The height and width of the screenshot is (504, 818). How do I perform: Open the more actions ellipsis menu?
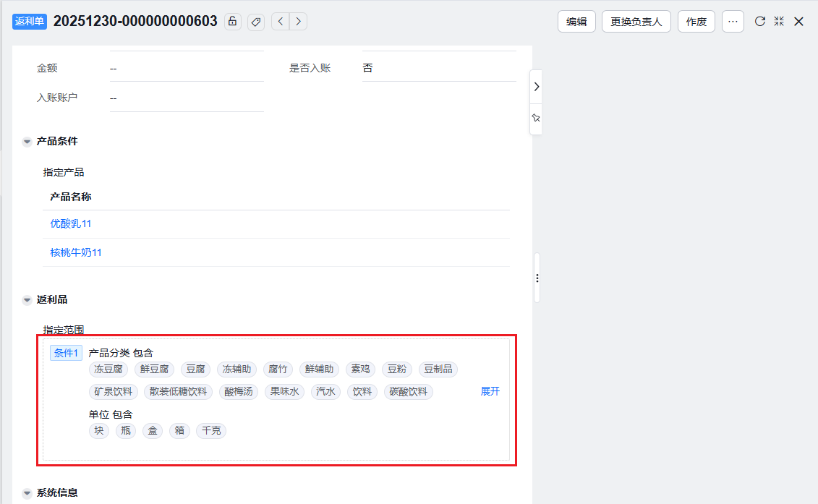[x=733, y=22]
